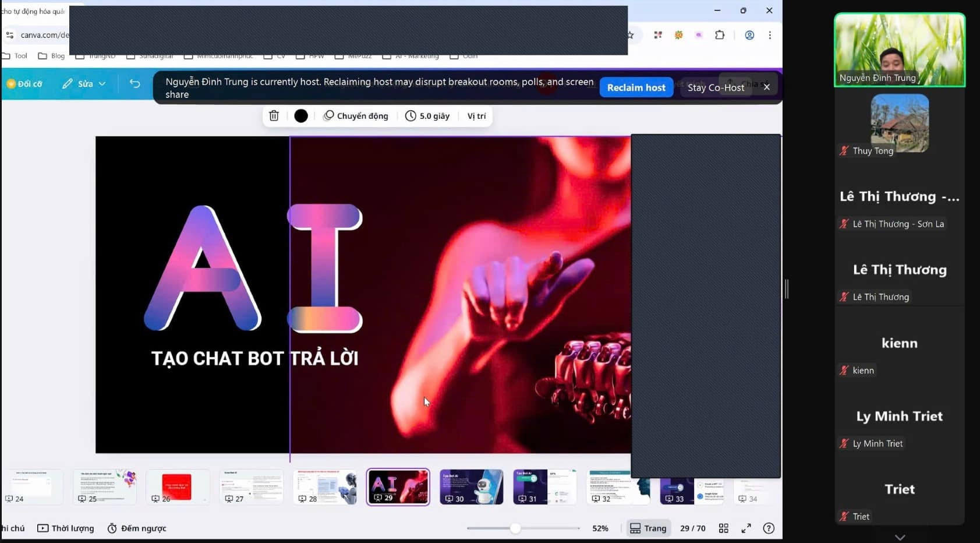980x543 pixels.
Task: Unmute participant Thuy Tong
Action: pyautogui.click(x=843, y=150)
